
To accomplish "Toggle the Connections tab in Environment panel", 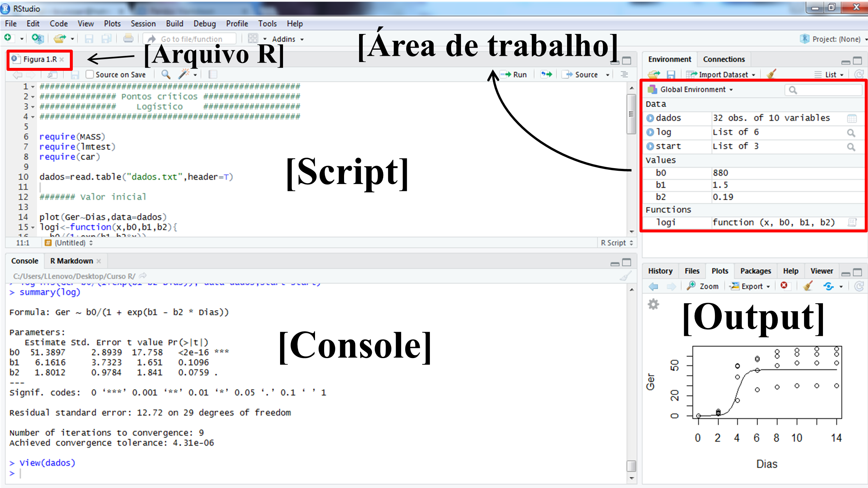I will click(x=723, y=59).
